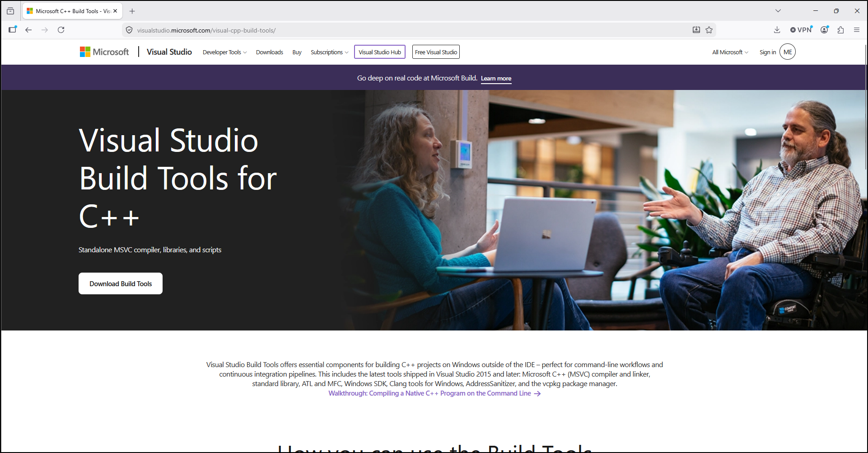Click the sidebar toggle icon

12,30
